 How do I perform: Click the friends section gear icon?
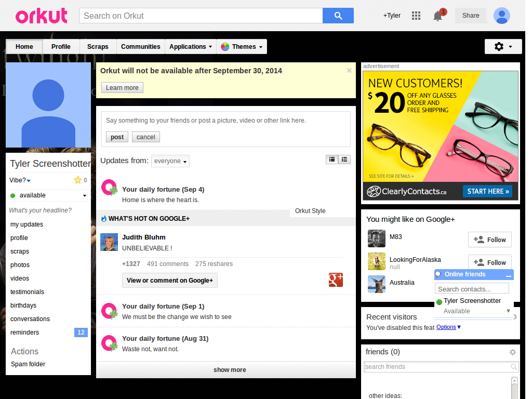pos(513,352)
